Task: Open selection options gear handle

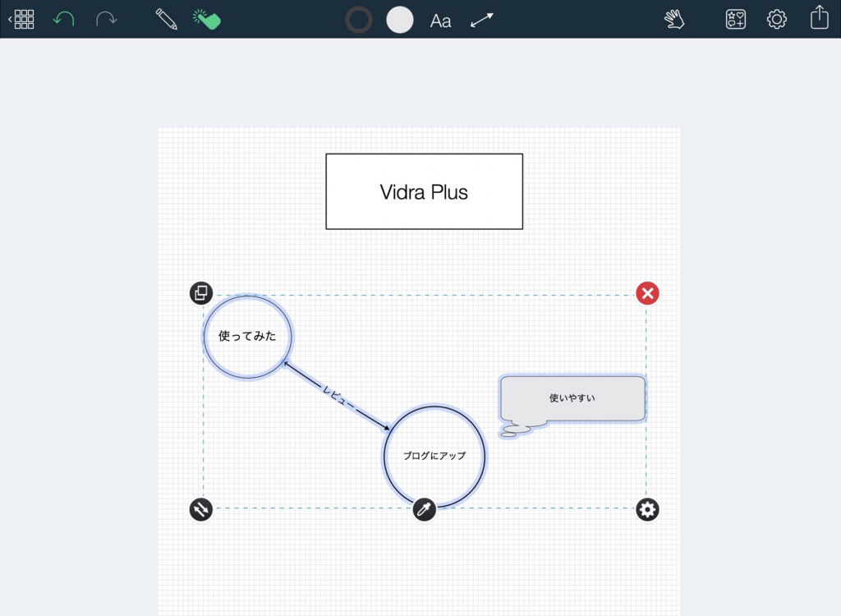Action: click(x=647, y=509)
